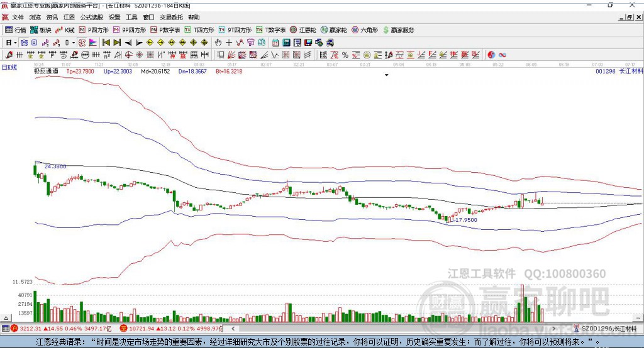Open the 板块 sector view

click(x=41, y=30)
